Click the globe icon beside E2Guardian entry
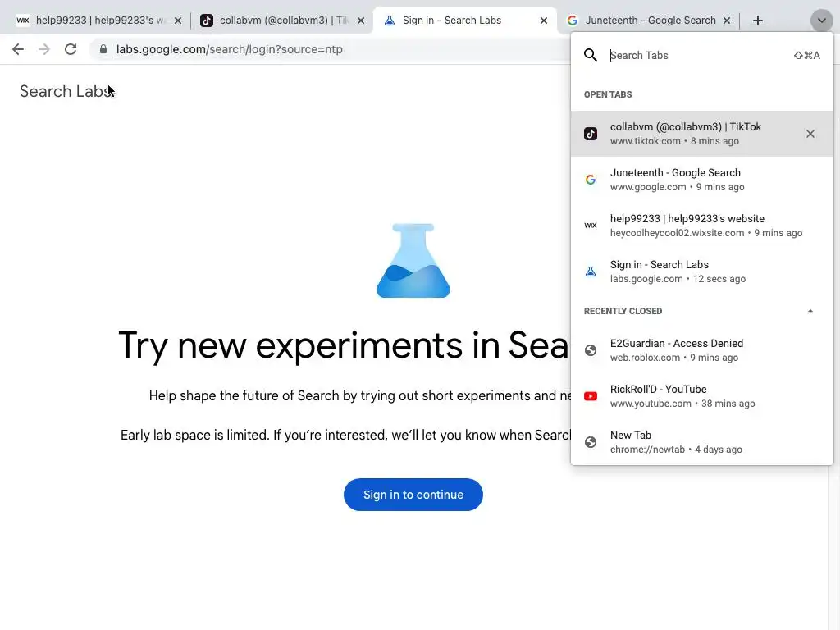This screenshot has width=840, height=630. tap(591, 350)
